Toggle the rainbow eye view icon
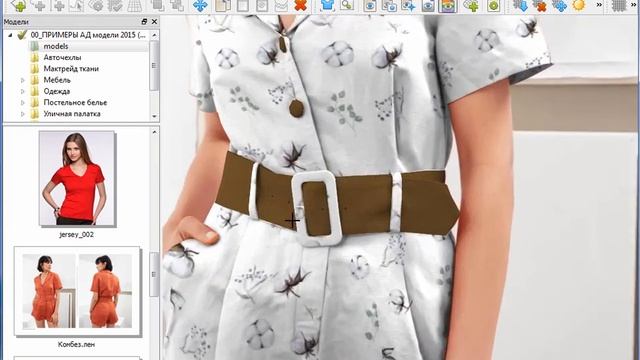640x360 pixels. [x=448, y=5]
